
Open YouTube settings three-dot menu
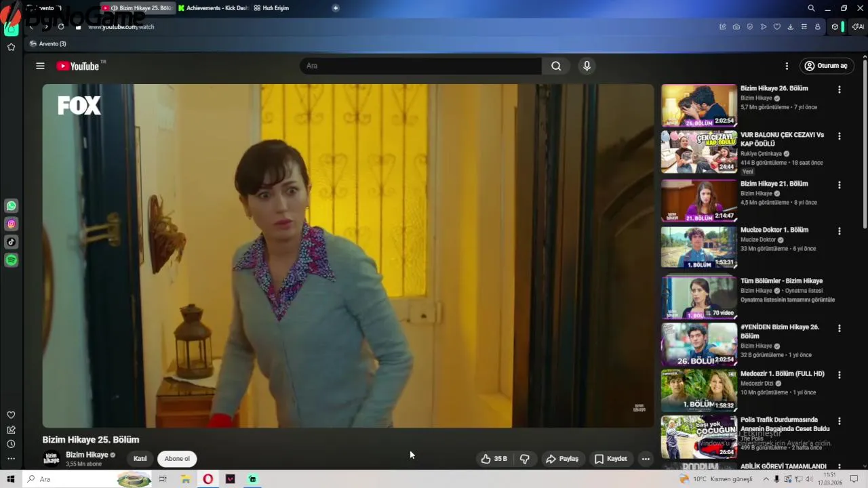(x=787, y=66)
